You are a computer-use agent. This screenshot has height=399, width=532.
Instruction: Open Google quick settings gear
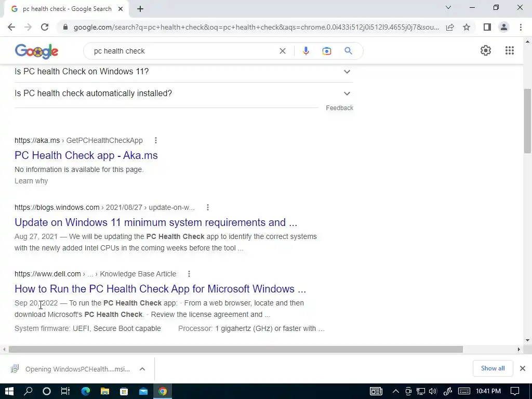(x=486, y=50)
